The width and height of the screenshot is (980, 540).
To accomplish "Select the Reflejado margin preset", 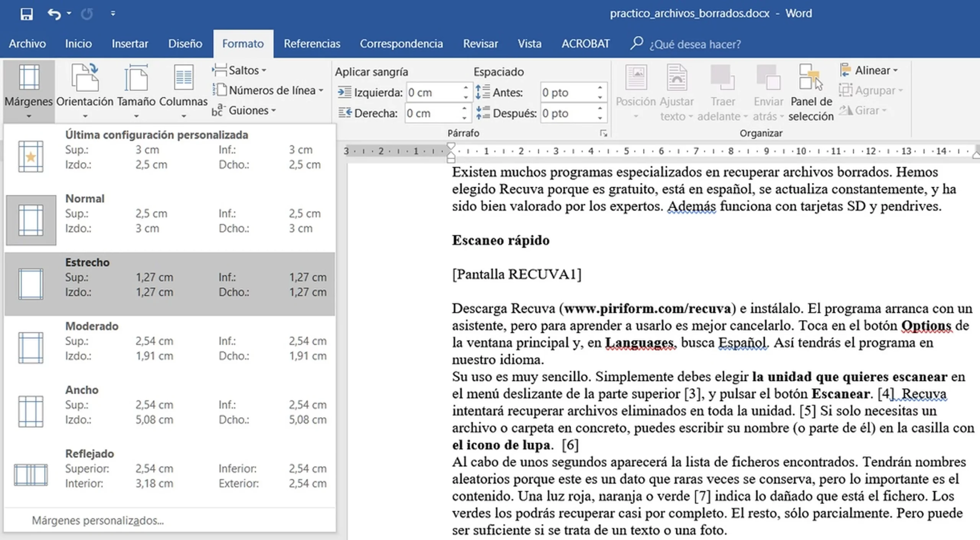I will pyautogui.click(x=170, y=475).
